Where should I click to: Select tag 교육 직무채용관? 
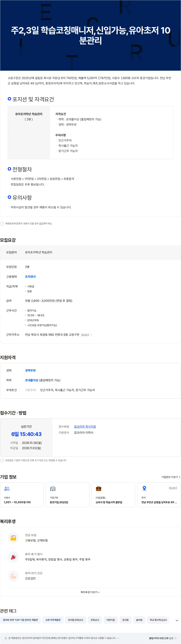click(x=53, y=620)
